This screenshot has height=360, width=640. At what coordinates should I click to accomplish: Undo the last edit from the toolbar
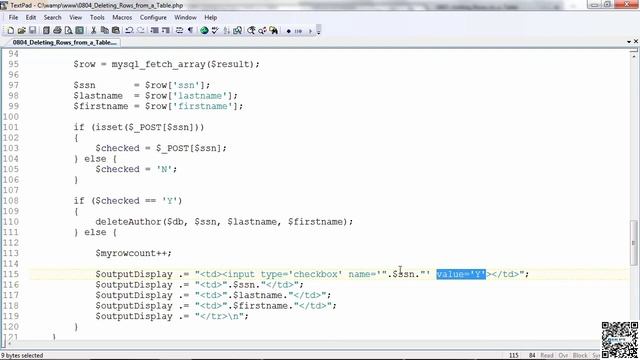[129, 31]
